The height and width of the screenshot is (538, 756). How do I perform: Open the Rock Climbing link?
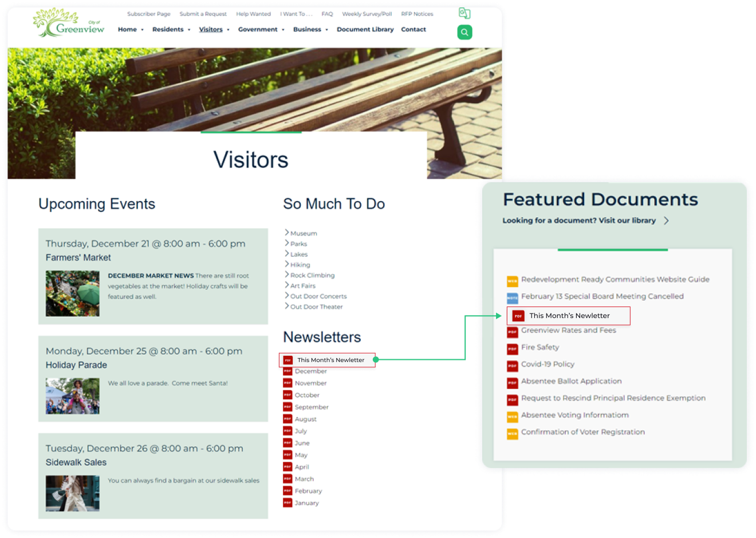(312, 276)
